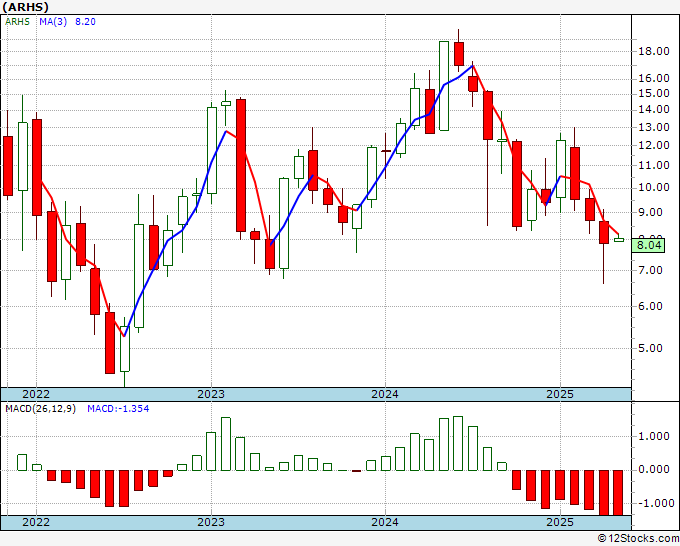The image size is (680, 546).
Task: Click the tallest green MACD histogram bar in 2024
Action: point(458,443)
